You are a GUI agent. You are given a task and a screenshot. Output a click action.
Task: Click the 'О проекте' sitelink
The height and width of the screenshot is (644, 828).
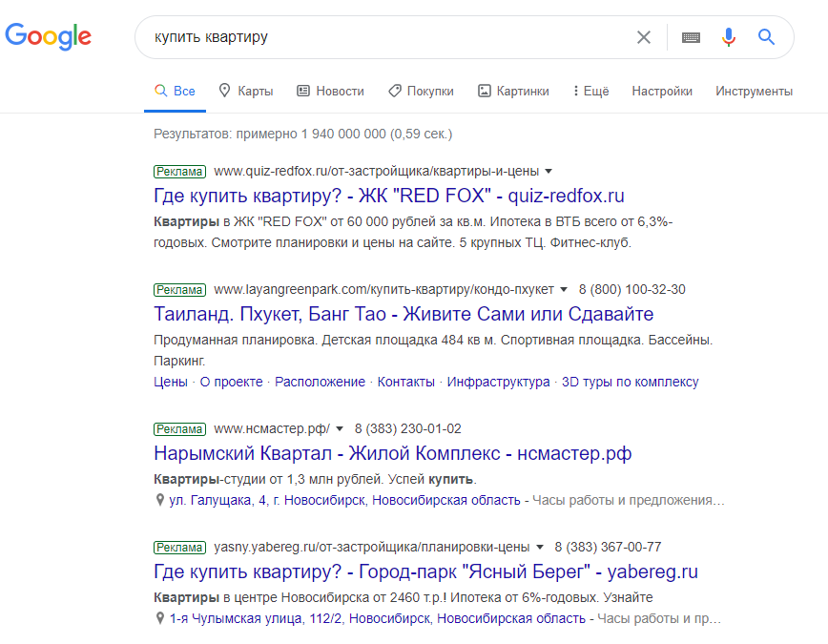tap(231, 382)
